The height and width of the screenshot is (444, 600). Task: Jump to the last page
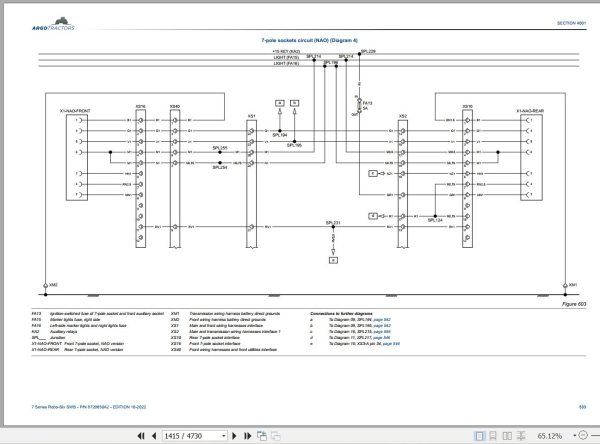[x=248, y=436]
